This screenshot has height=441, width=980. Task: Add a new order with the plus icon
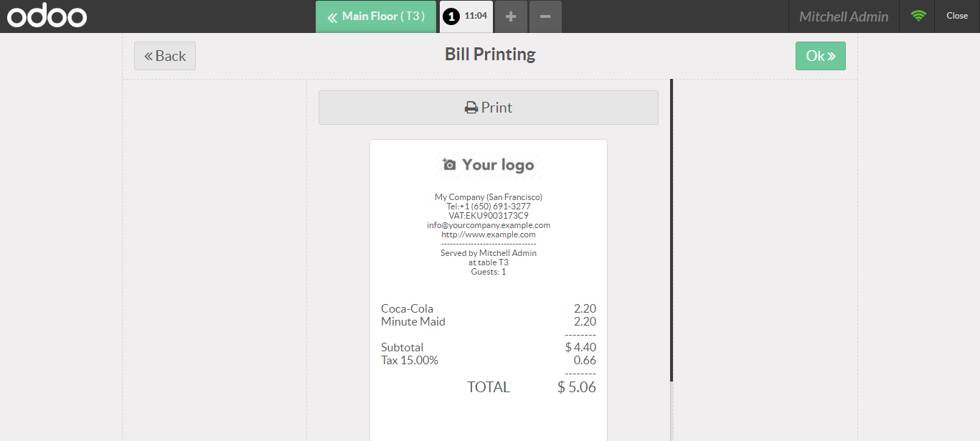point(511,16)
